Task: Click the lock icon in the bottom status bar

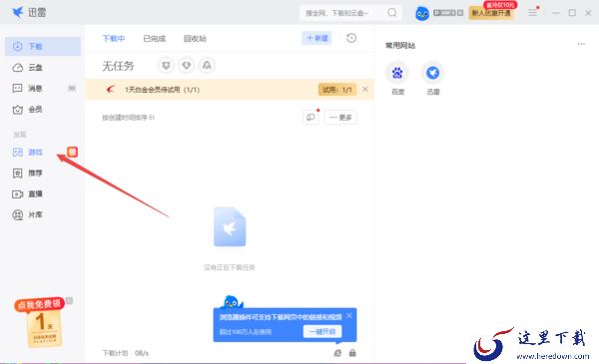Action: [x=352, y=353]
